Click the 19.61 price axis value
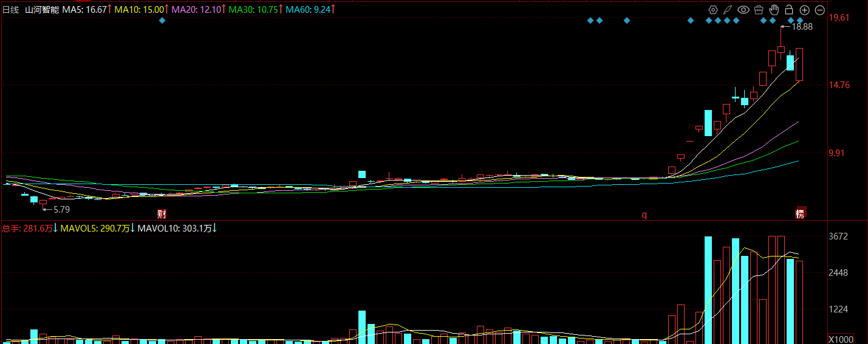Screen dimensions: 868x344 pos(839,18)
